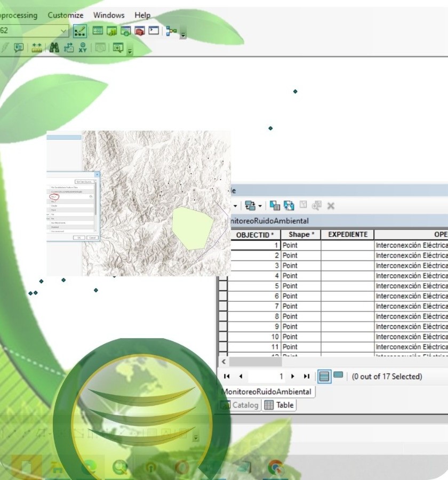Launch the ModelBuilder window icon
The image size is (448, 480).
tap(171, 31)
